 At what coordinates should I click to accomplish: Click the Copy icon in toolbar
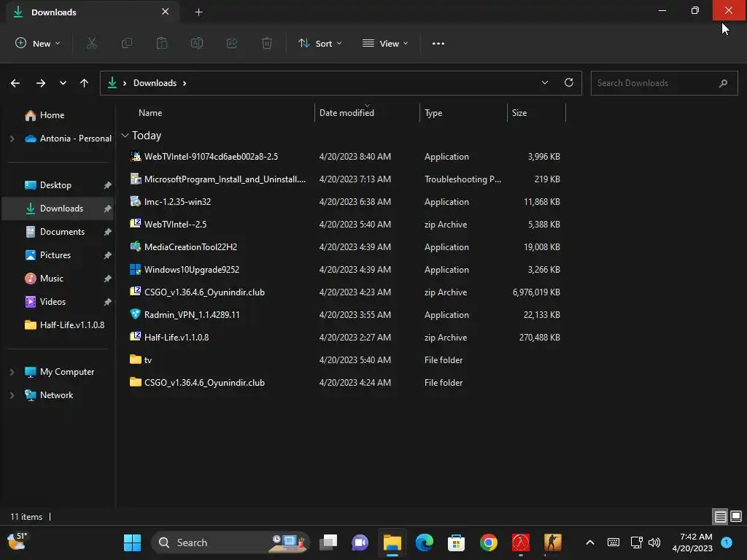[127, 43]
